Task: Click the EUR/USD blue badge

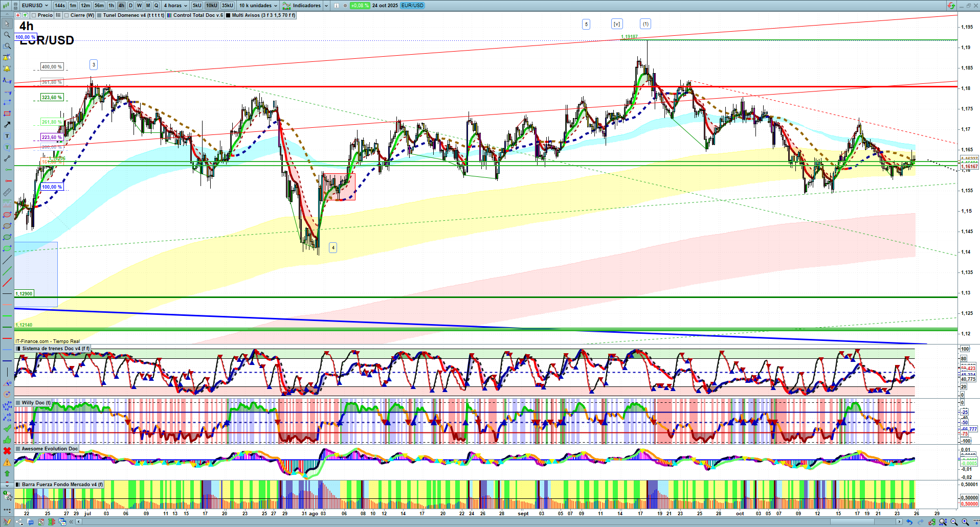Action: point(412,6)
